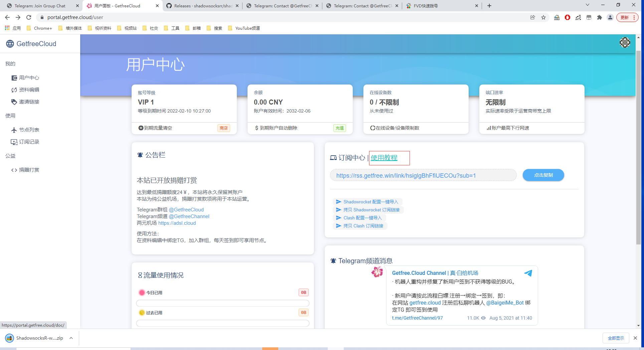Click the 点击复制 button

click(543, 175)
